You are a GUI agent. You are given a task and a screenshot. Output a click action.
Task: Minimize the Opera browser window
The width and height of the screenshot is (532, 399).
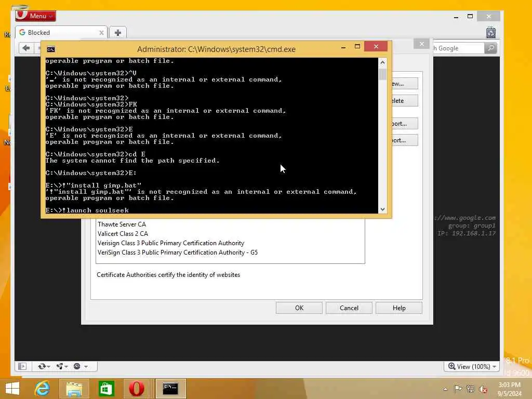(x=456, y=17)
